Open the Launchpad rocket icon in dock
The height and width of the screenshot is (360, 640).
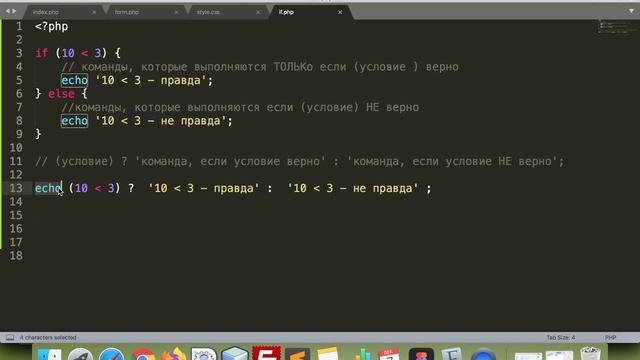pos(80,353)
